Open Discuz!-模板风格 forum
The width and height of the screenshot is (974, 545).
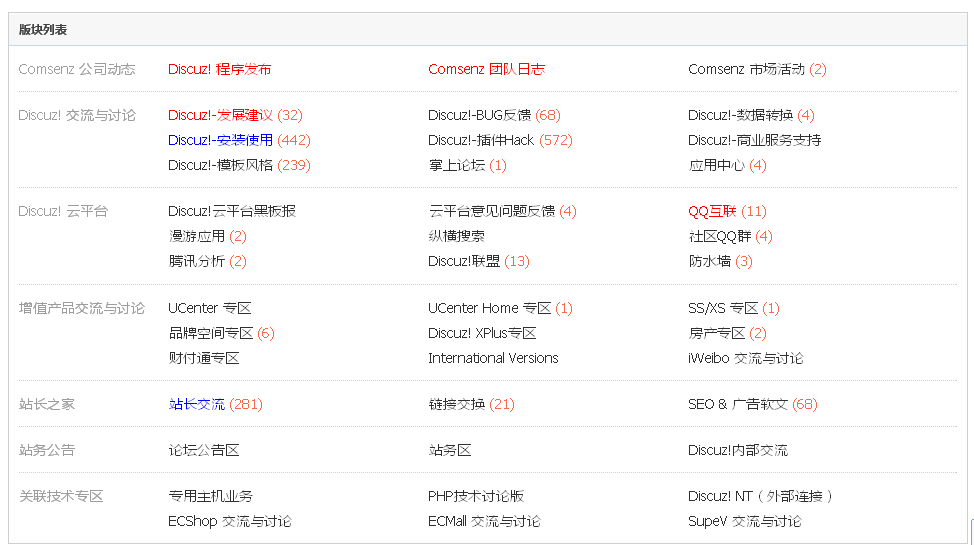pos(220,165)
